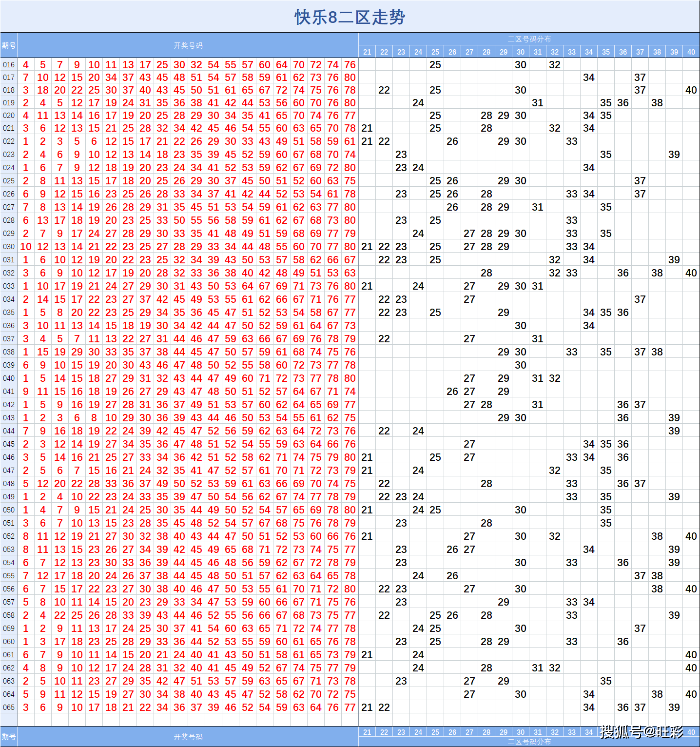700x747 pixels.
Task: Select the black 26 in row 041
Action: point(452,392)
